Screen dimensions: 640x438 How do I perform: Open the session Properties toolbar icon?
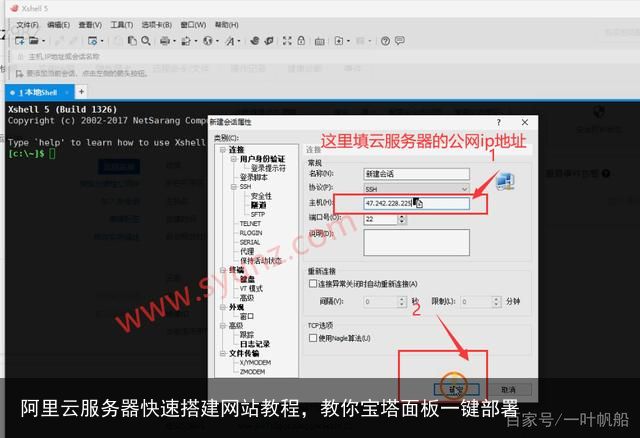pos(92,41)
